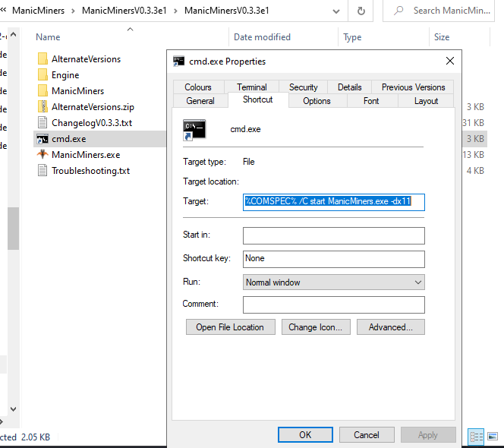
Task: Click the Comment text field
Action: [334, 305]
